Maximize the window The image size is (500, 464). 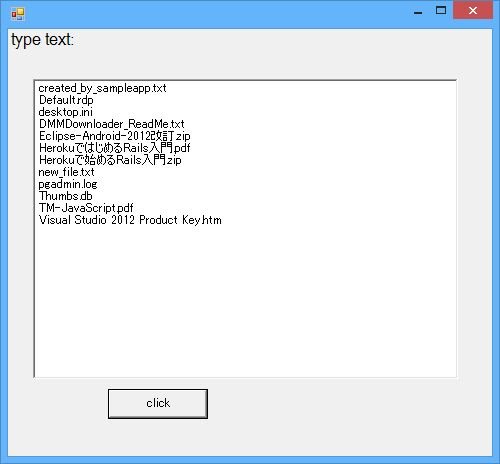tap(441, 11)
